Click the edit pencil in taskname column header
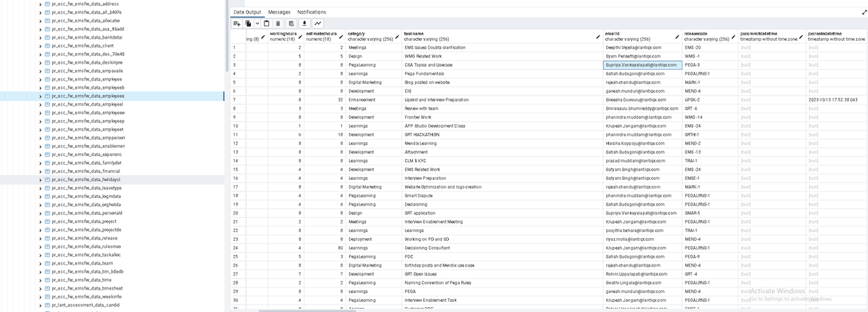The image size is (868, 312). tap(599, 36)
